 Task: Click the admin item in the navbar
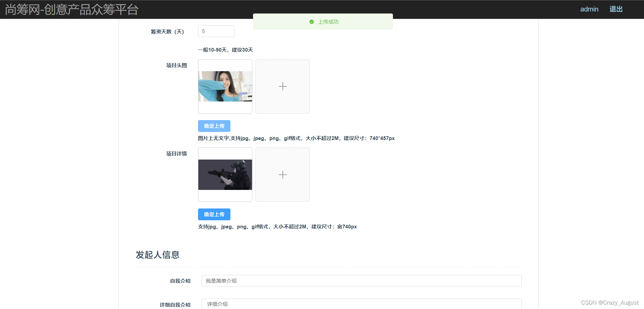(589, 9)
